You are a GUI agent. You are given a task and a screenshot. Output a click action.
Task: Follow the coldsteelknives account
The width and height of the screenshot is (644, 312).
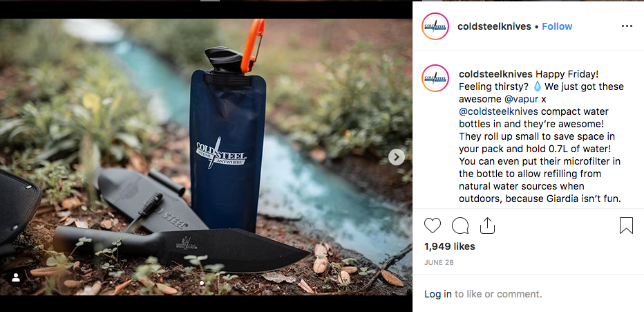click(557, 26)
